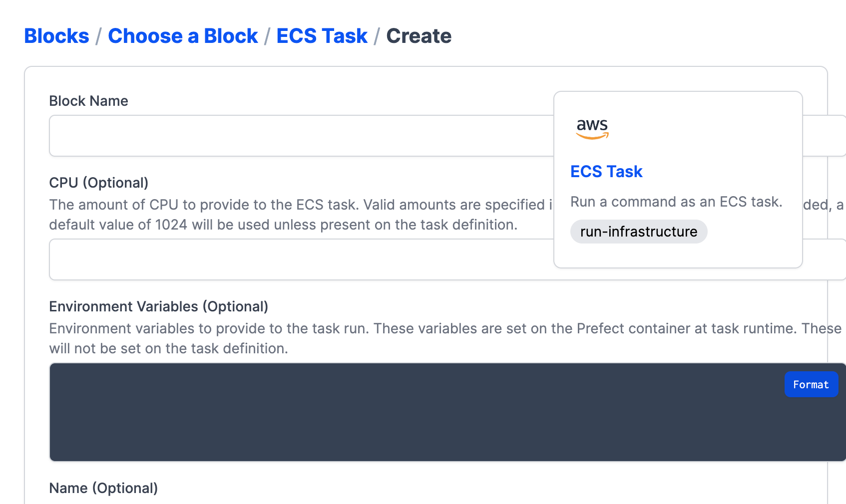Click the AWS logo on the ECS Task card
846x504 pixels.
click(x=592, y=129)
